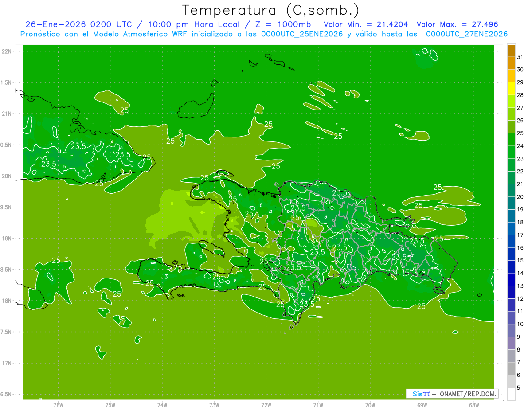This screenshot has width=532, height=411.
Task: Click color scale label "27"
Action: point(520,108)
